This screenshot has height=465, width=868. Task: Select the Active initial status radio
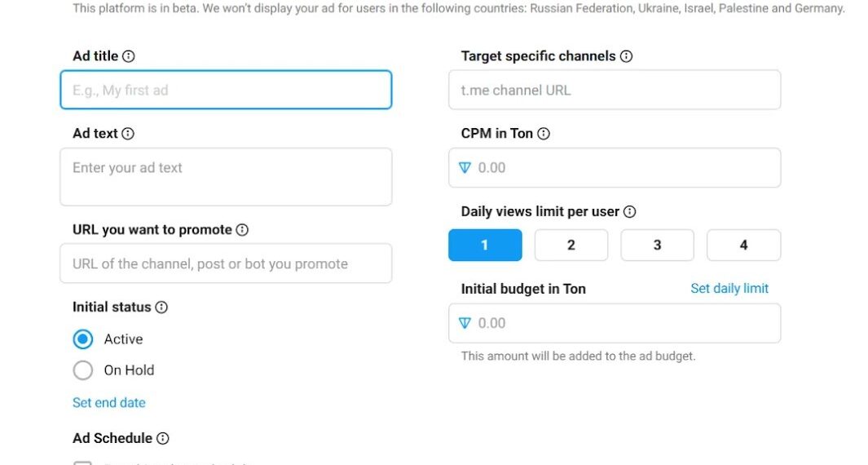83,339
